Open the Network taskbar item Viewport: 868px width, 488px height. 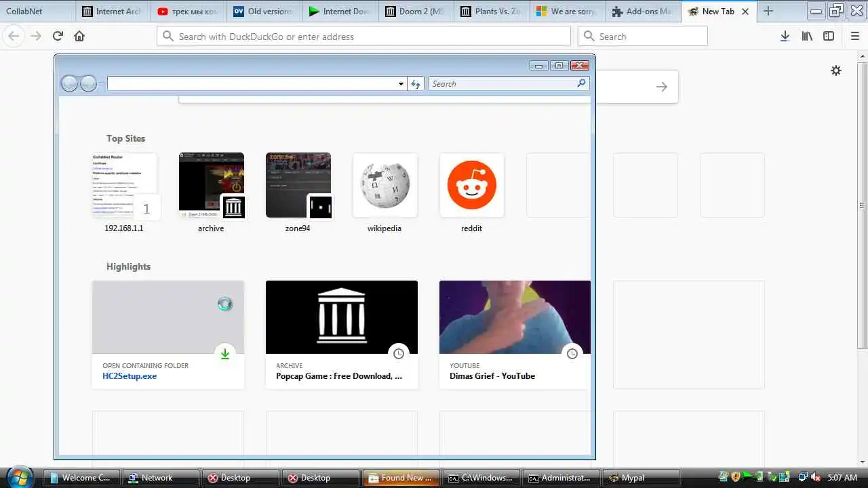(x=159, y=478)
